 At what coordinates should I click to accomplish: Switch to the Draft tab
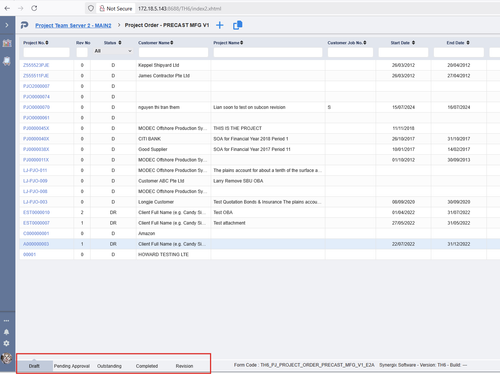coord(34,366)
